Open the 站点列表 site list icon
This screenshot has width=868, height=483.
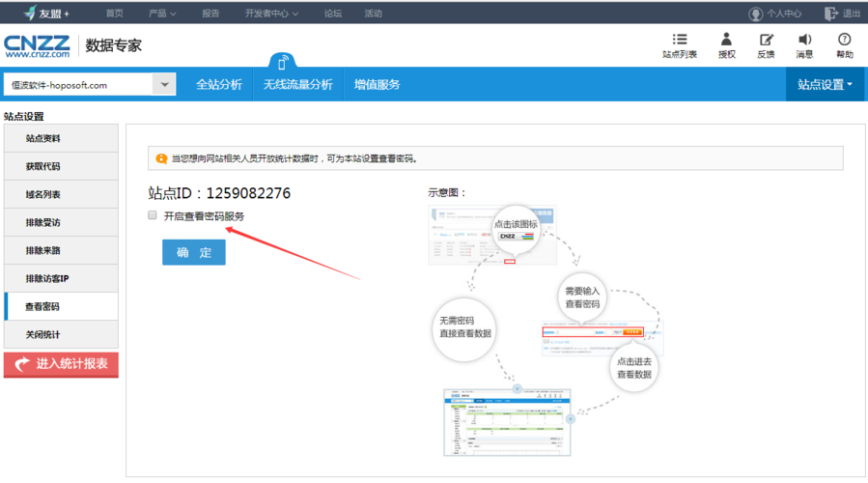click(679, 40)
